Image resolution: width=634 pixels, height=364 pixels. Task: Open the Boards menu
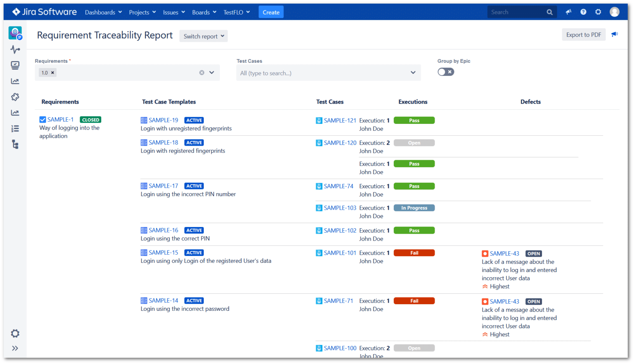tap(204, 12)
